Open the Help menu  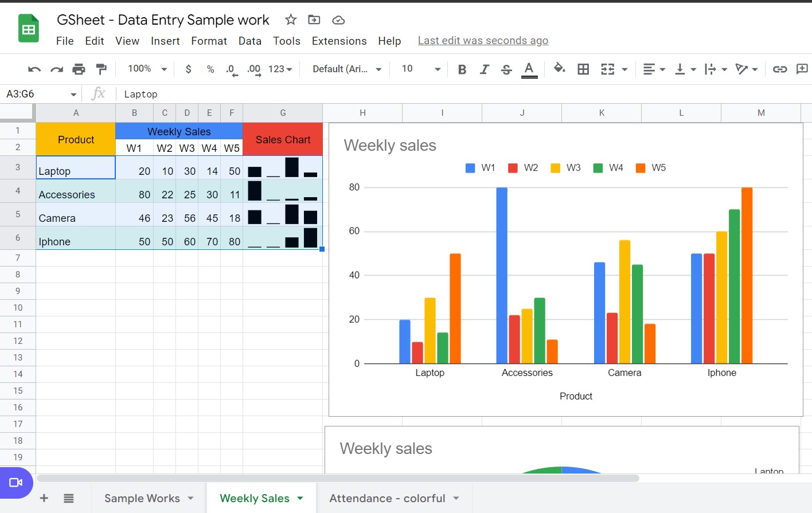(x=389, y=41)
